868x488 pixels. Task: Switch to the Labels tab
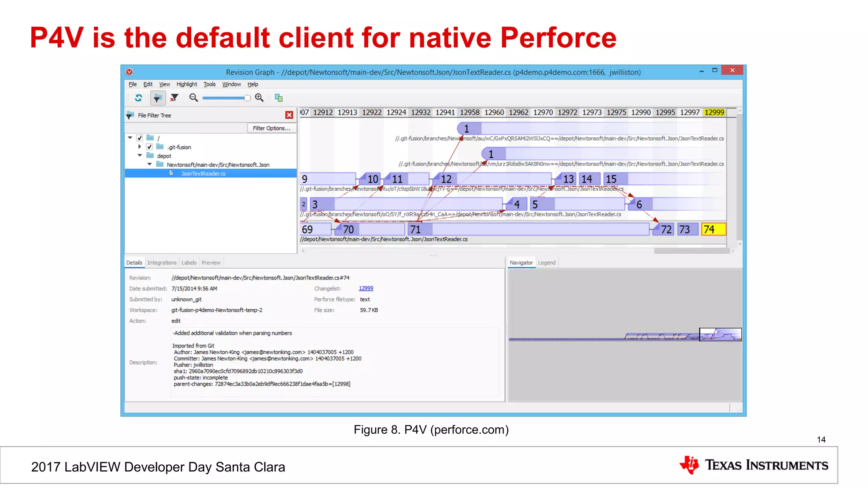[189, 263]
